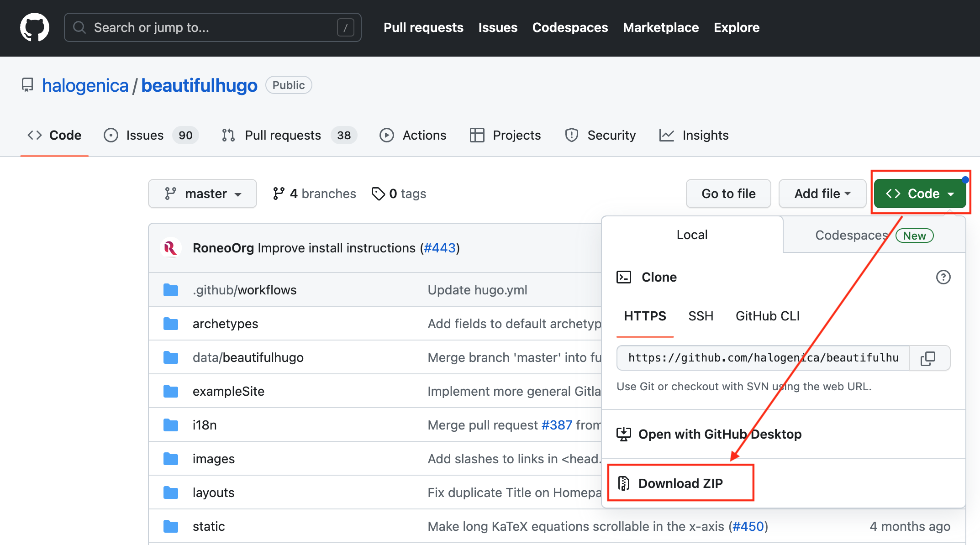The width and height of the screenshot is (980, 545).
Task: Click the exampleSite folder icon
Action: 171,391
